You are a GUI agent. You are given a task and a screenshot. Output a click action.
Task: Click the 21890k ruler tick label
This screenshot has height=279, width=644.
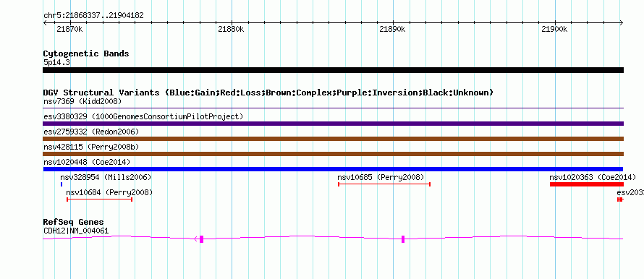pyautogui.click(x=393, y=29)
